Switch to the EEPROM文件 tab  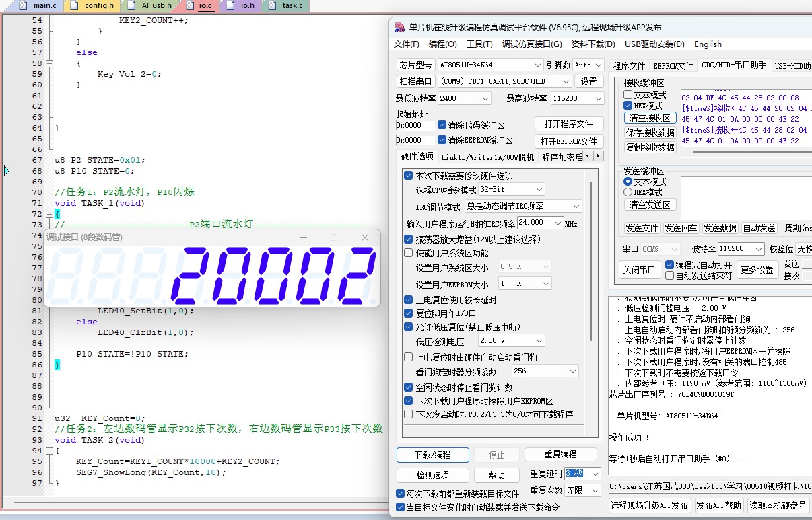pyautogui.click(x=673, y=66)
